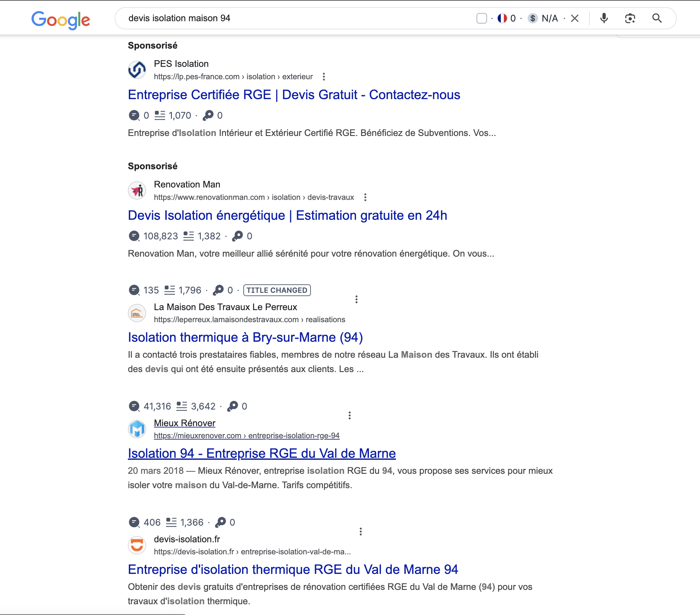Click the key icon in devis-isolation.fr metrics
700x615 pixels.
coord(221,522)
